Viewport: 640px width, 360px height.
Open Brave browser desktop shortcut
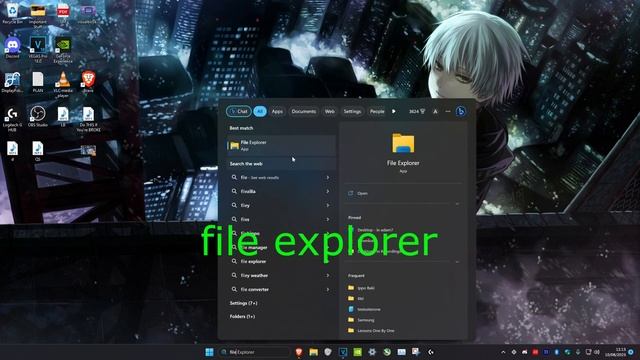tap(88, 82)
